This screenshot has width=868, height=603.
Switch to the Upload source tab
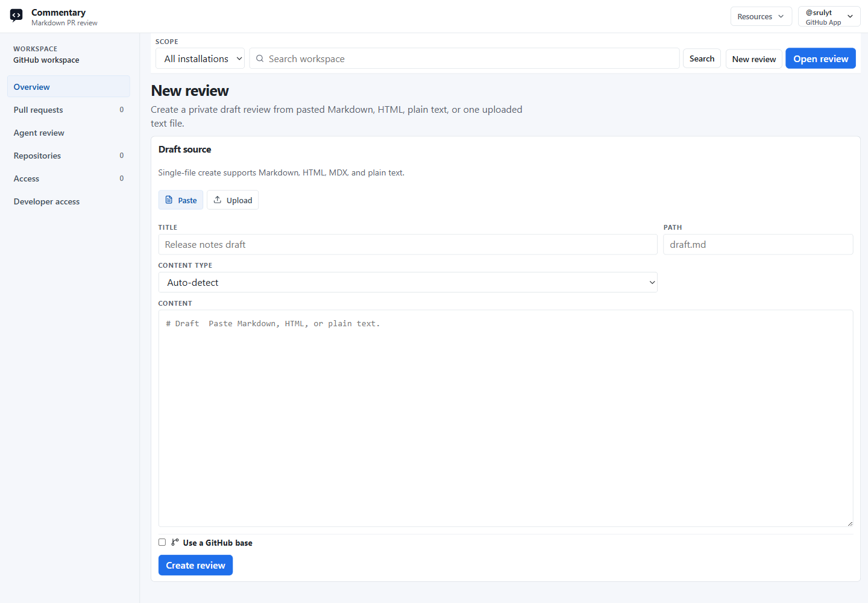[x=233, y=200]
